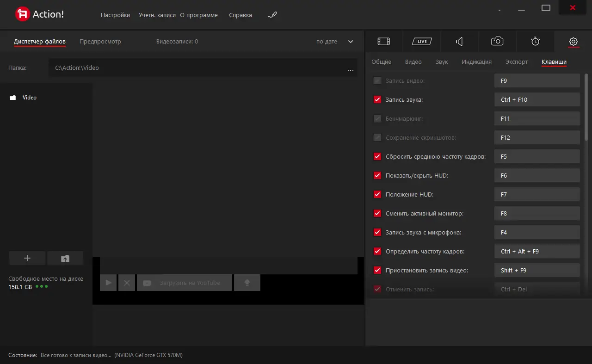Click the Ctrl + F10 hotkey field
The height and width of the screenshot is (364, 592).
537,99
